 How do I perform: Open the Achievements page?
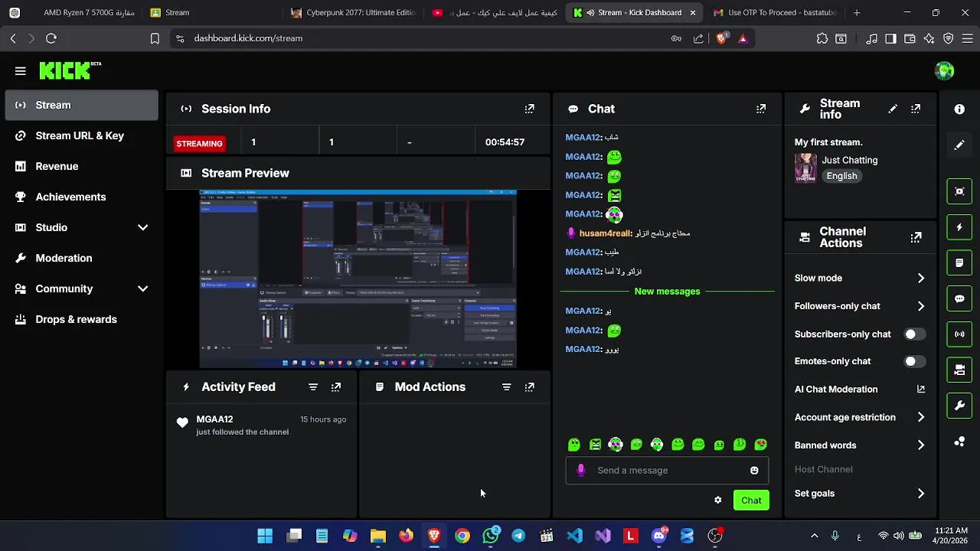(x=81, y=197)
